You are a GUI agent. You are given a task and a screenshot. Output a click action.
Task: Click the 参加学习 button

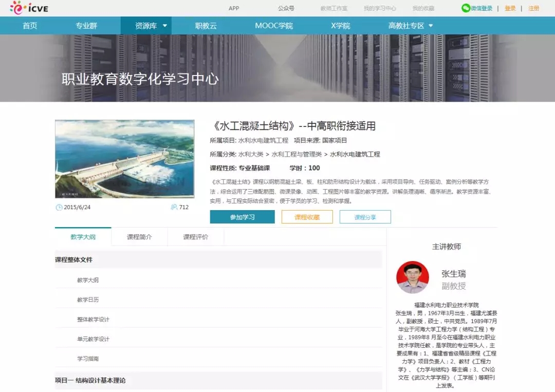click(242, 217)
